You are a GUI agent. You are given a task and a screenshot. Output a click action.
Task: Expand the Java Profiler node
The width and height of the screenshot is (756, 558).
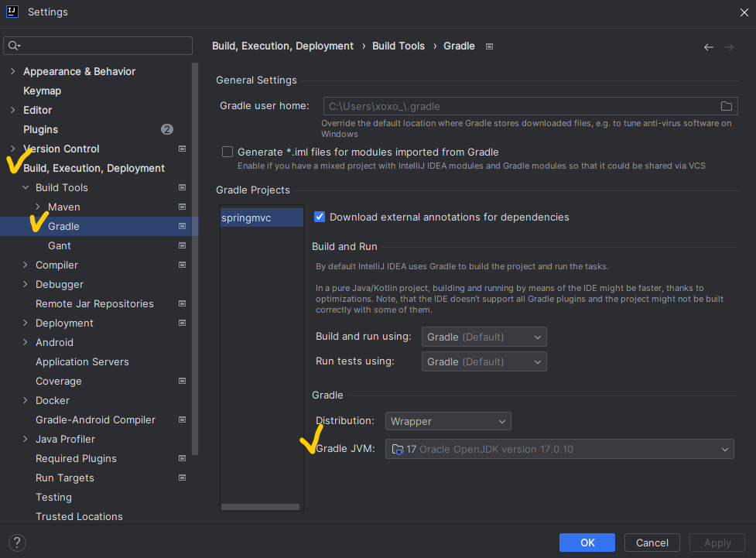(x=26, y=439)
